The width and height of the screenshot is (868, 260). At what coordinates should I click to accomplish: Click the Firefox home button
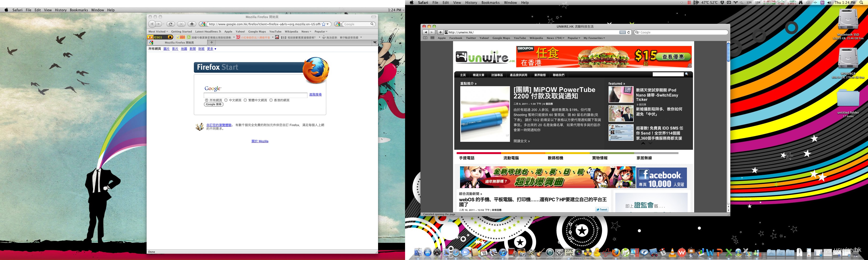192,24
